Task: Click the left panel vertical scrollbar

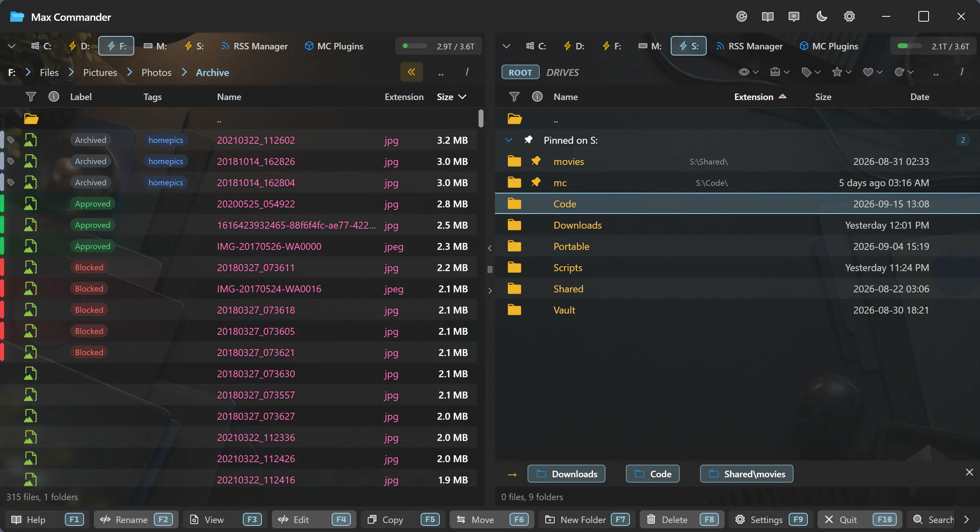Action: coord(481,118)
